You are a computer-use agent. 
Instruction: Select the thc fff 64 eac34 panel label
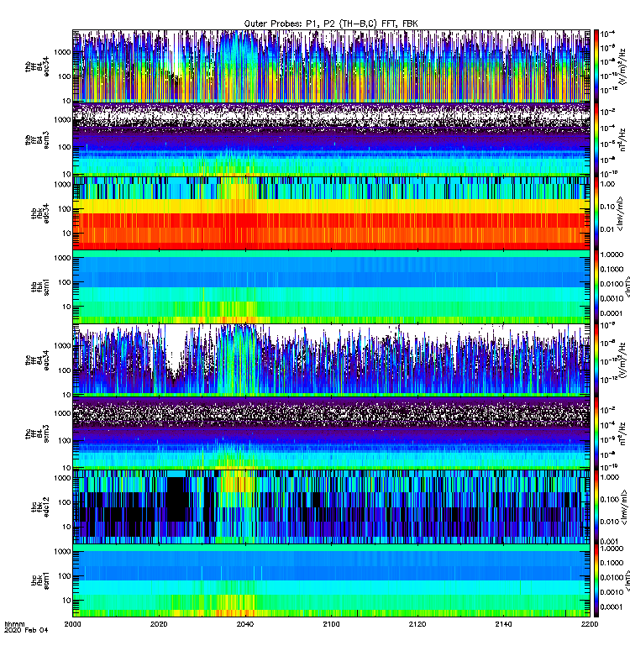click(37, 360)
